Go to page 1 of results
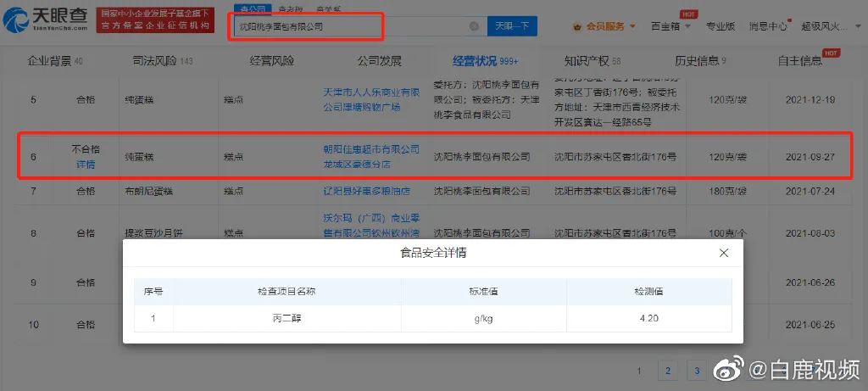 tap(639, 371)
